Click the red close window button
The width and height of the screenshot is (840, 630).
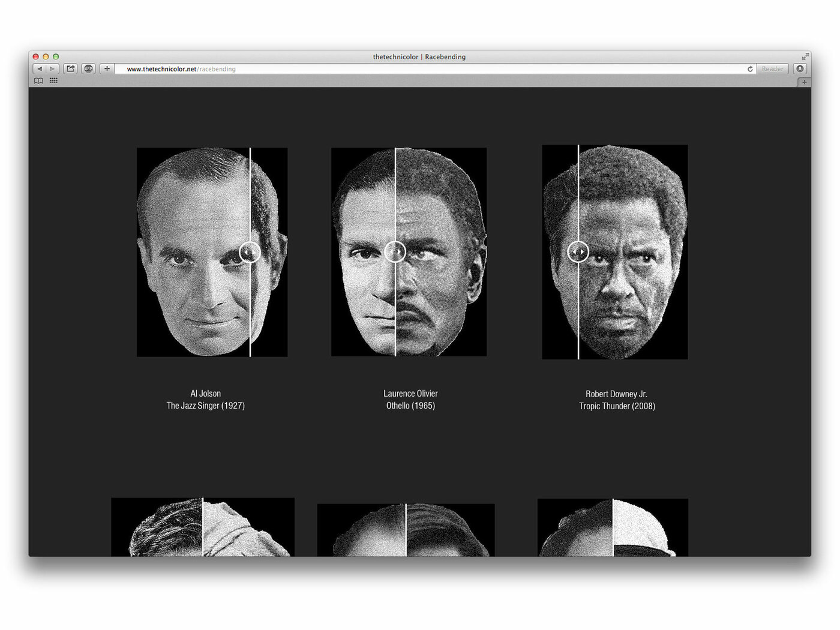(x=35, y=57)
